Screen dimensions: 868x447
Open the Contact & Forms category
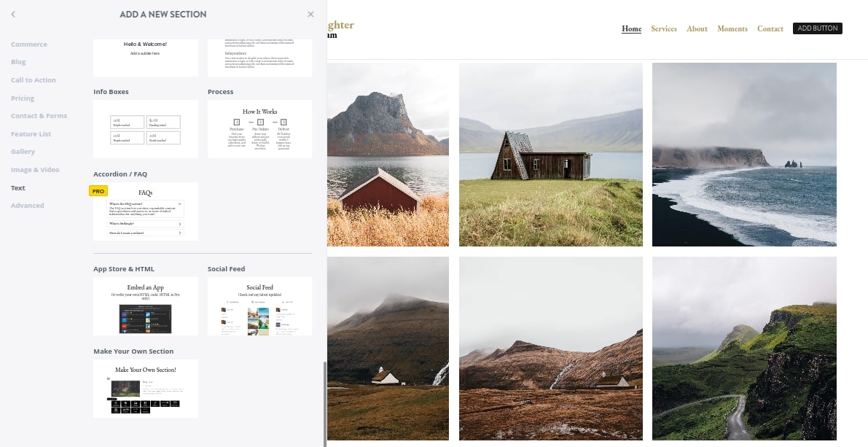tap(39, 116)
